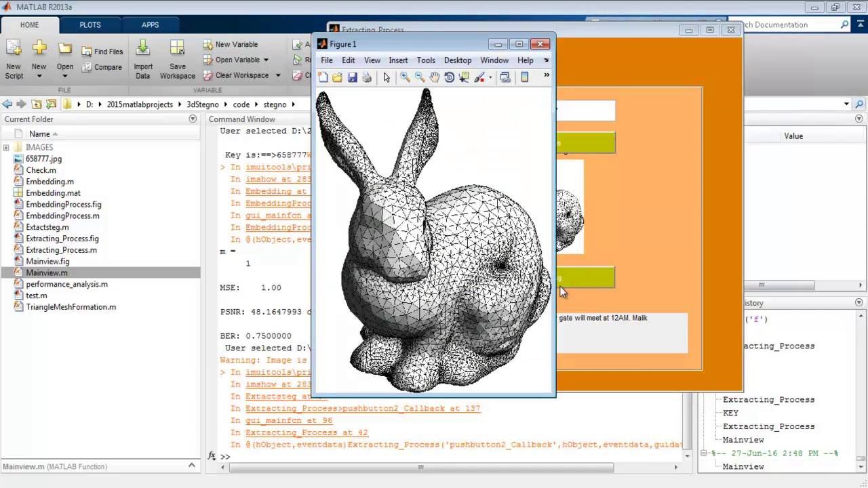Open brush color dropdown arrow
This screenshot has height=488, width=868.
(490, 77)
